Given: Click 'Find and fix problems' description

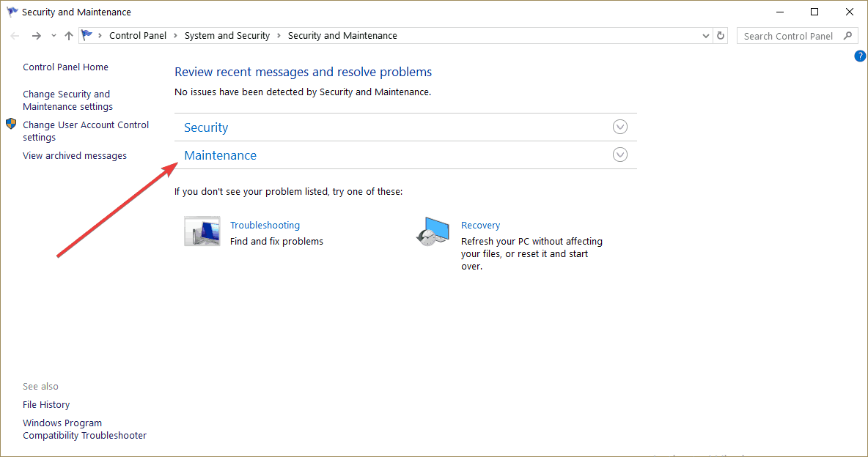Looking at the screenshot, I should click(276, 241).
